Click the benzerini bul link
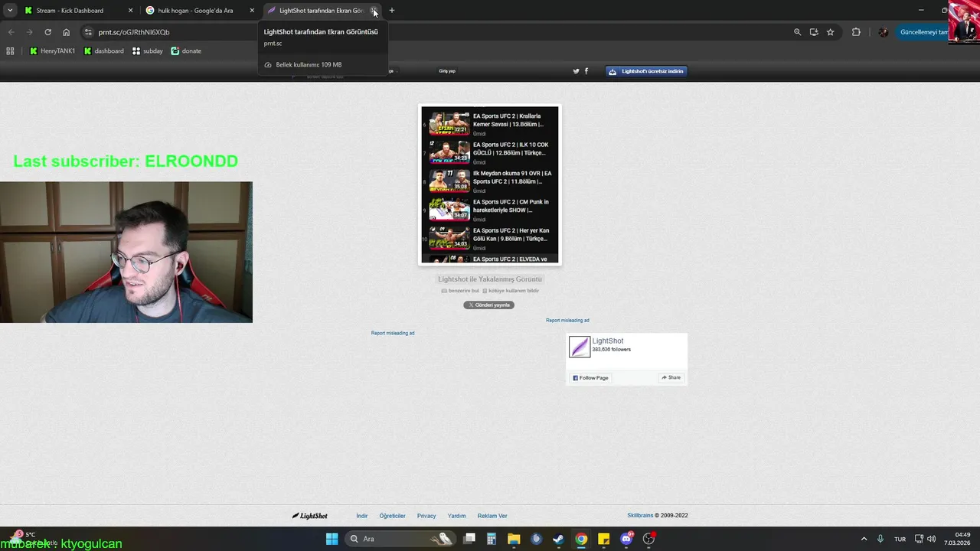The image size is (980, 551). tap(460, 291)
